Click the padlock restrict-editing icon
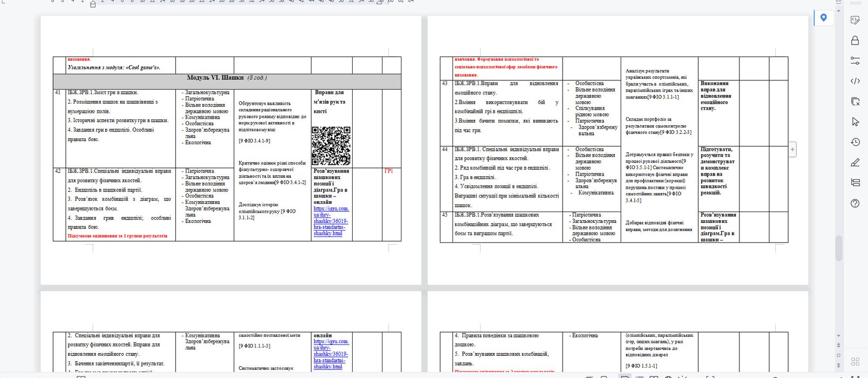868x378 pixels. (x=855, y=41)
